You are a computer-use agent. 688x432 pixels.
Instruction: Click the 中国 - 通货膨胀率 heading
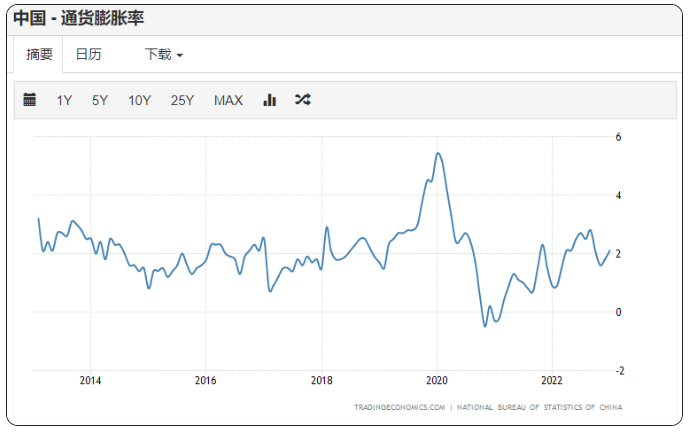(79, 18)
